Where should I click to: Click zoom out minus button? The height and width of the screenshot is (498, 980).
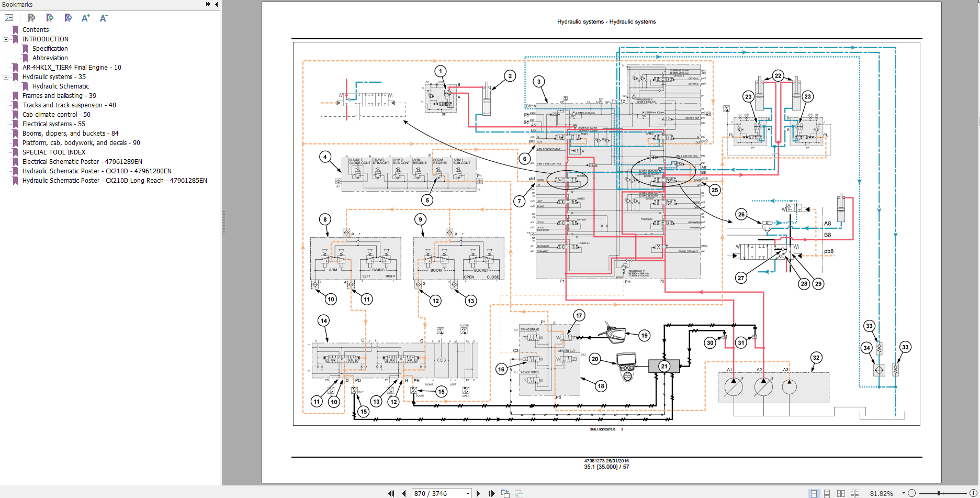pyautogui.click(x=911, y=493)
